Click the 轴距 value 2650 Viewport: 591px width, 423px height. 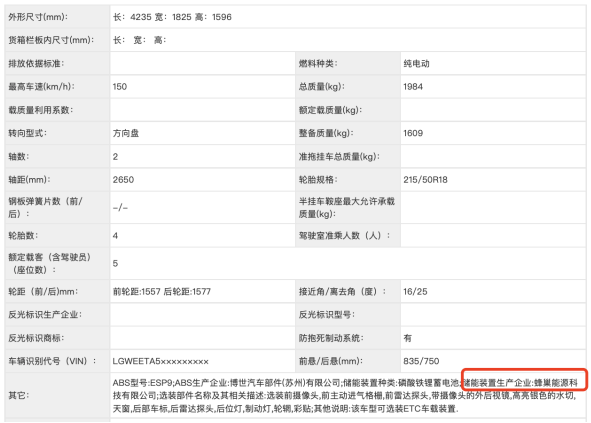123,179
